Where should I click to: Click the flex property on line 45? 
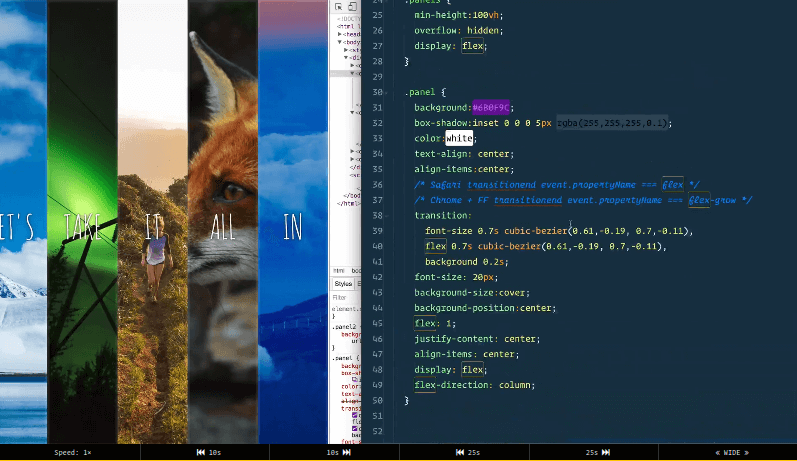coord(425,324)
